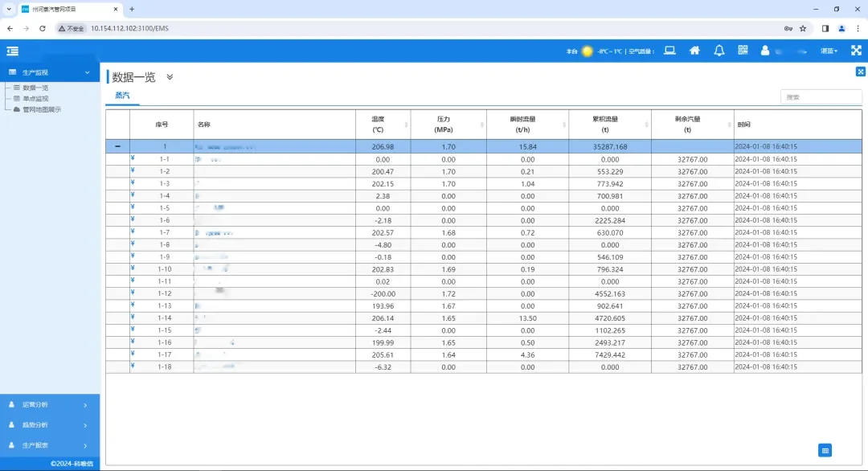Click the laptop monitor icon in the header
The image size is (868, 471).
tap(669, 51)
